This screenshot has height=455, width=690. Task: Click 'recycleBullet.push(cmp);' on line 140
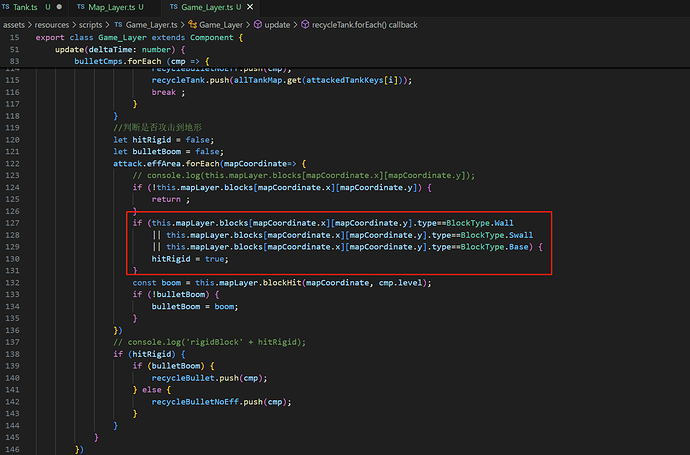pyautogui.click(x=209, y=378)
